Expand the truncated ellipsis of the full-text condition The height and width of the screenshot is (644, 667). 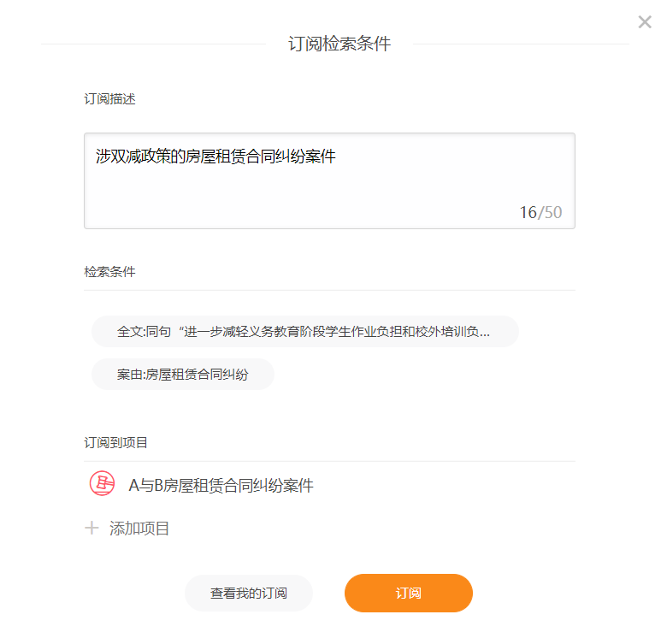(485, 332)
